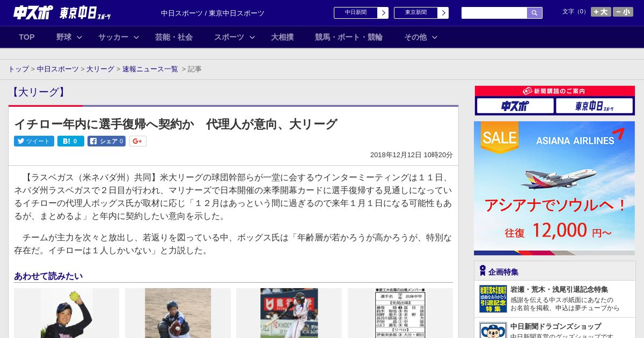Click the 文字（0） label

coord(575,12)
